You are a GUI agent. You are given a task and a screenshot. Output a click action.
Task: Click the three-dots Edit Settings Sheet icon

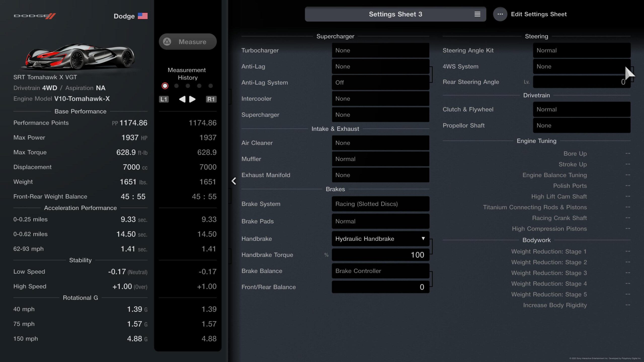tap(500, 14)
